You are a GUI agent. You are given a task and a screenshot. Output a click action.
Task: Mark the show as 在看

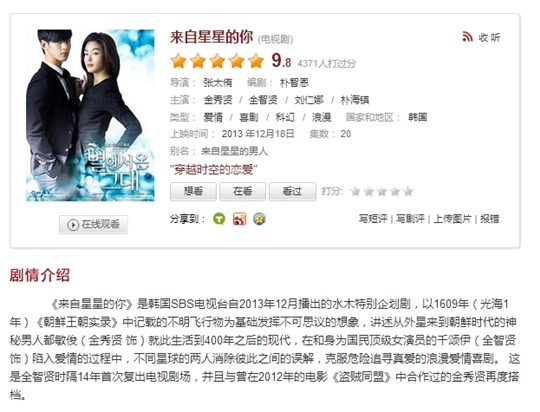[242, 191]
